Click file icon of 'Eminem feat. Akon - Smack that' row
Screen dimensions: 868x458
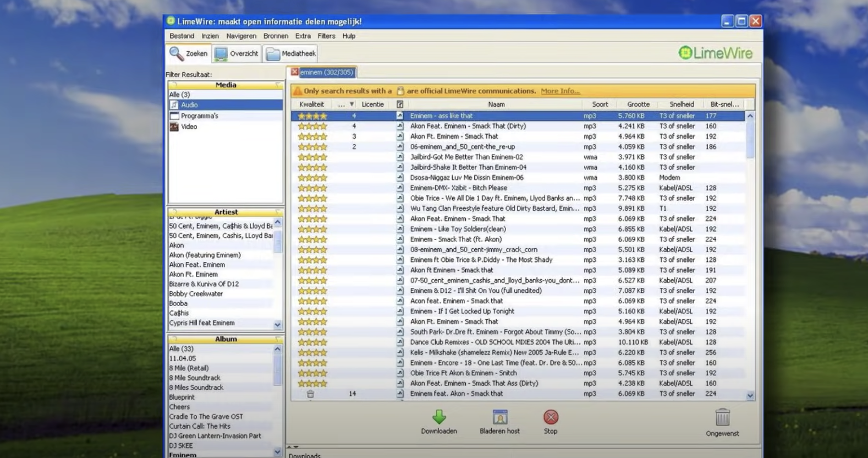pyautogui.click(x=400, y=394)
